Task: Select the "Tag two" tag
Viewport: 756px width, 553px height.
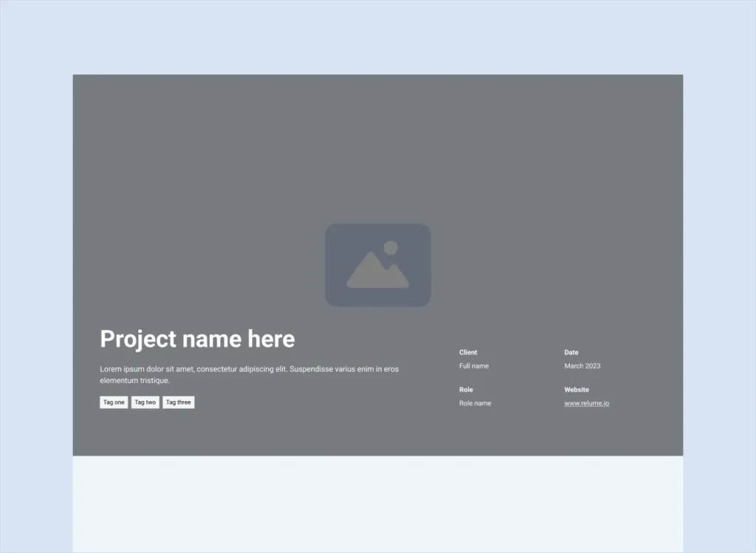Action: [x=145, y=402]
